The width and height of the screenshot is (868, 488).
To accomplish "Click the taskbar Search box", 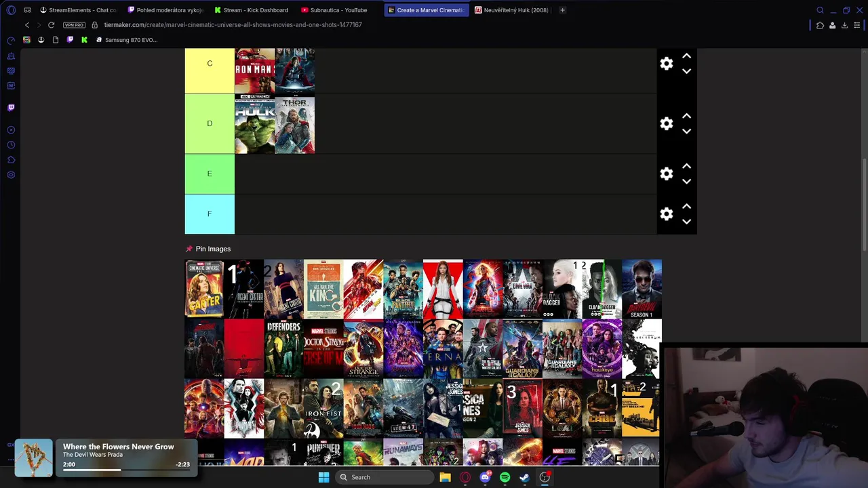I will point(384,477).
